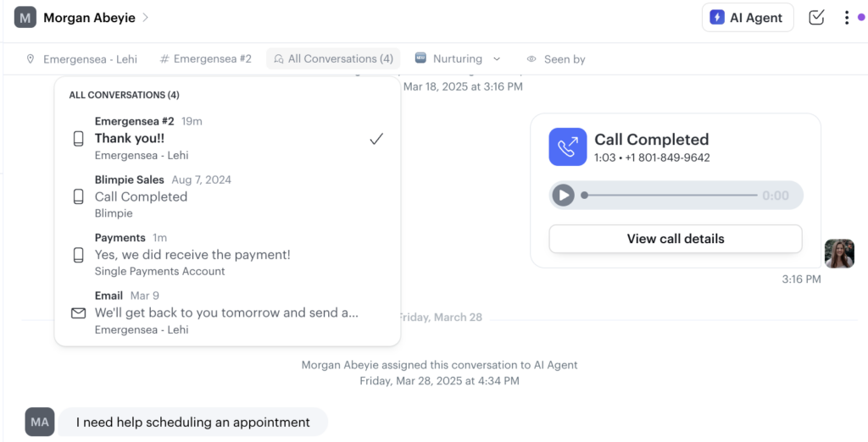The image size is (868, 442).
Task: Click the AI Agent button
Action: [x=747, y=18]
